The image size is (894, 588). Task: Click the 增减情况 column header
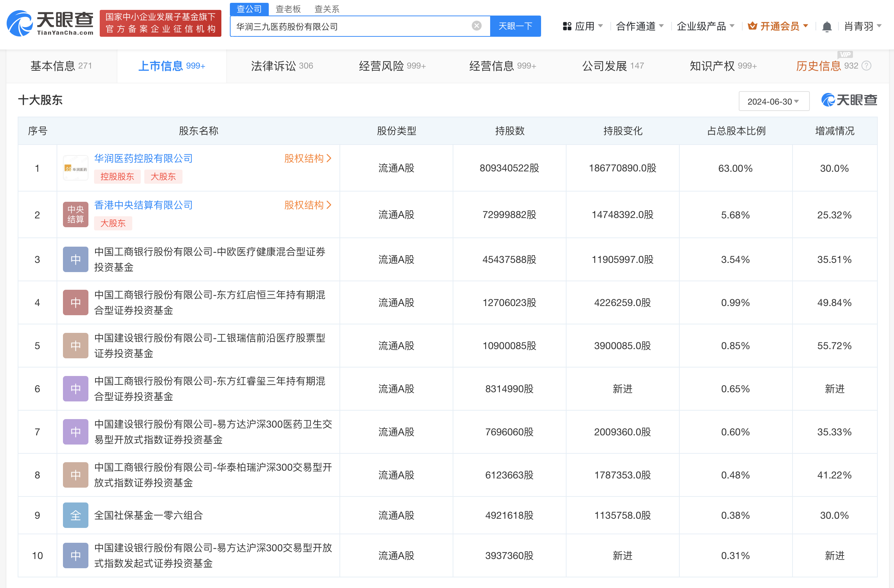(x=835, y=131)
